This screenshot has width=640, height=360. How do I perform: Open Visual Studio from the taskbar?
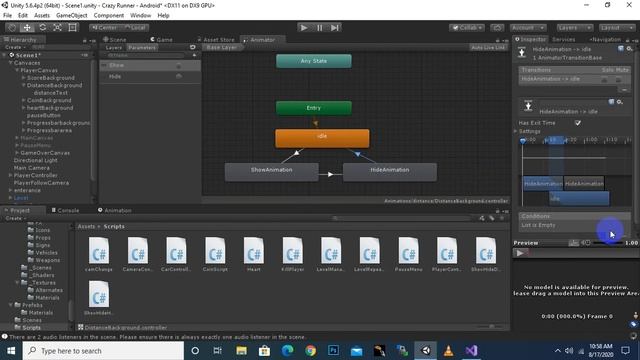click(x=471, y=351)
